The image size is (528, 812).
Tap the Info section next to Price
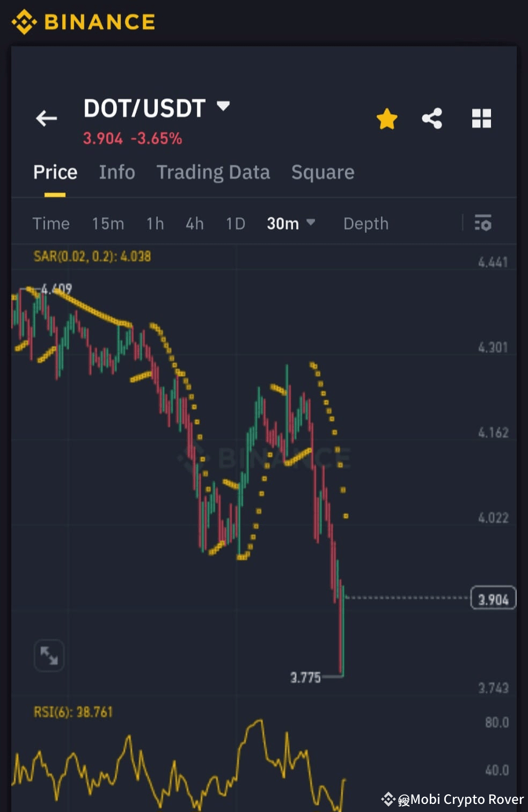(x=117, y=172)
